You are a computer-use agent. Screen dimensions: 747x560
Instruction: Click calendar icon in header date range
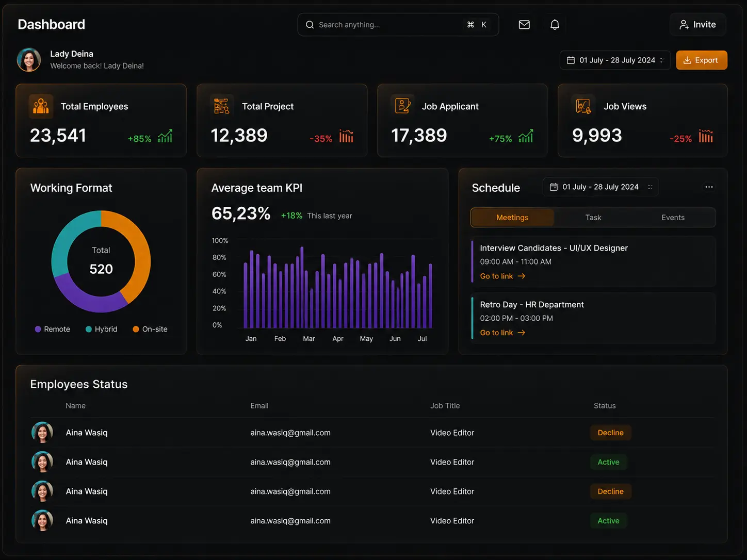[571, 60]
